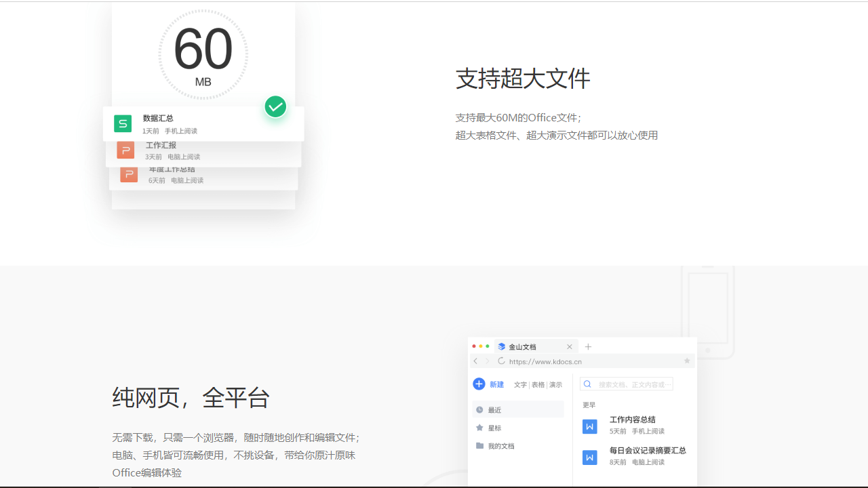Click 8天前 电脑上阅读 under 每日会议记录摘要汇总

[637, 462]
